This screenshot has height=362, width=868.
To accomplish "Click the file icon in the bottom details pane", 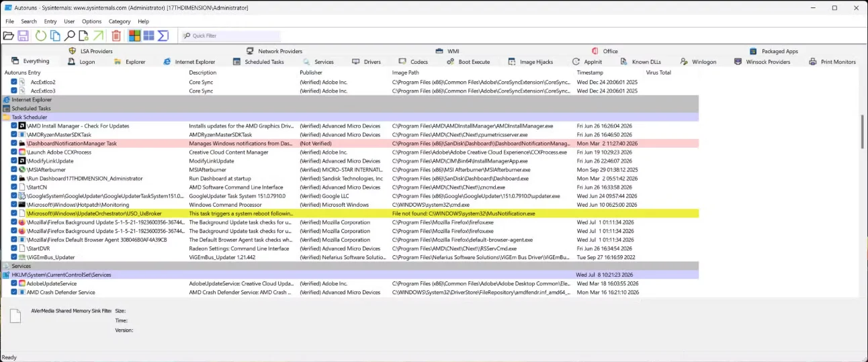I will (15, 317).
